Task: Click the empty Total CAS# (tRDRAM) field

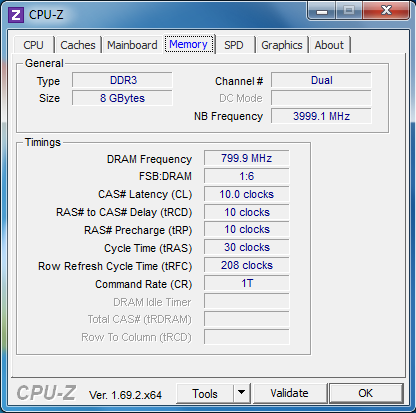Action: coord(247,319)
